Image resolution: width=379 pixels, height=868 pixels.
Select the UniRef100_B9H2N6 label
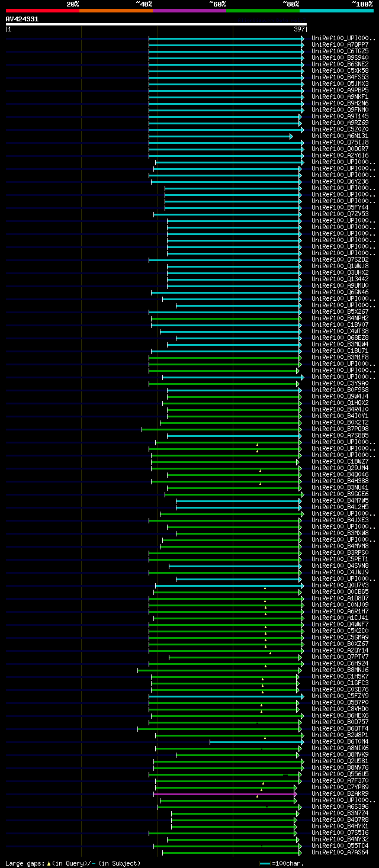(340, 104)
